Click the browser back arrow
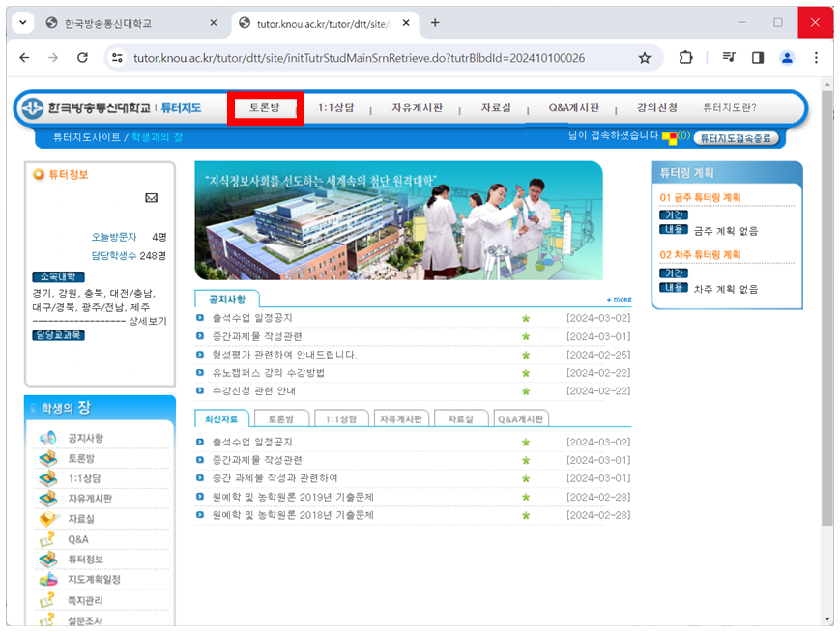The height and width of the screenshot is (632, 840). [x=24, y=57]
